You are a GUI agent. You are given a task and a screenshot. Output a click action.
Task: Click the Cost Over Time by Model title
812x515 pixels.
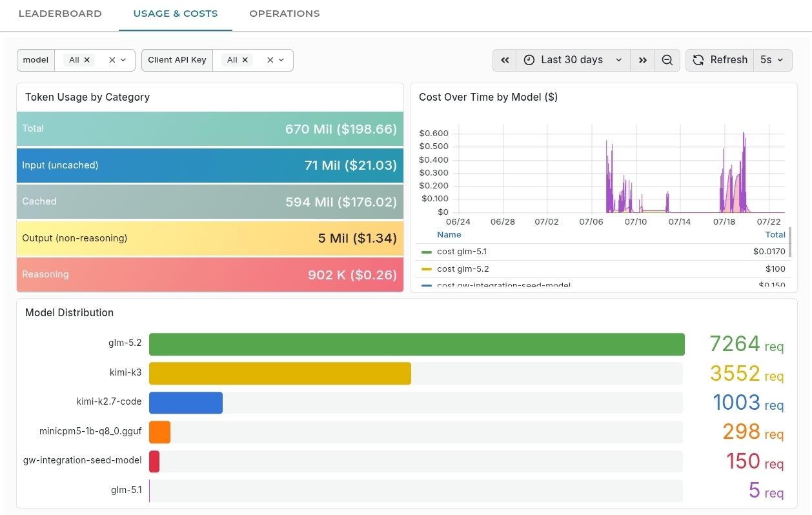tap(488, 97)
